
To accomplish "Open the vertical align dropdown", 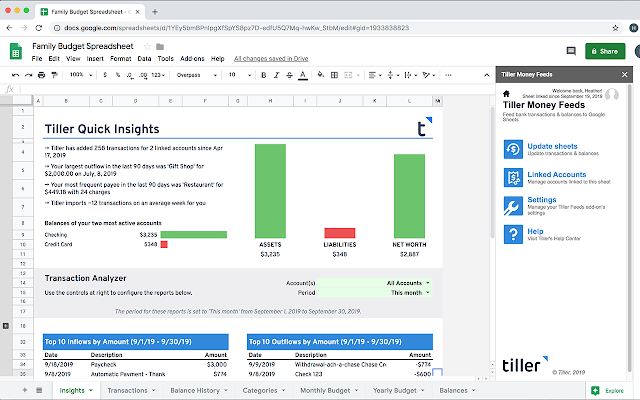I will (393, 75).
